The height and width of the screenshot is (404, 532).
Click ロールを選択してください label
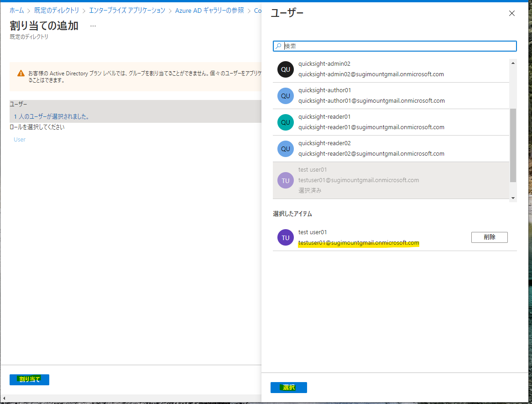tap(37, 127)
